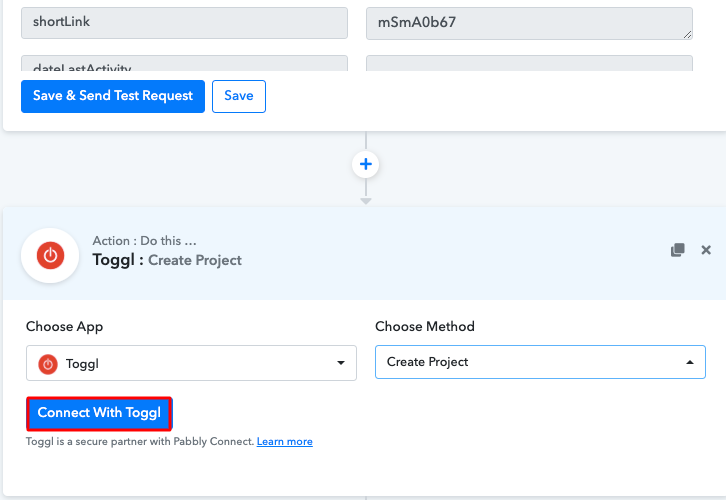Click the empty value field beside dateLastActivity

[529, 63]
